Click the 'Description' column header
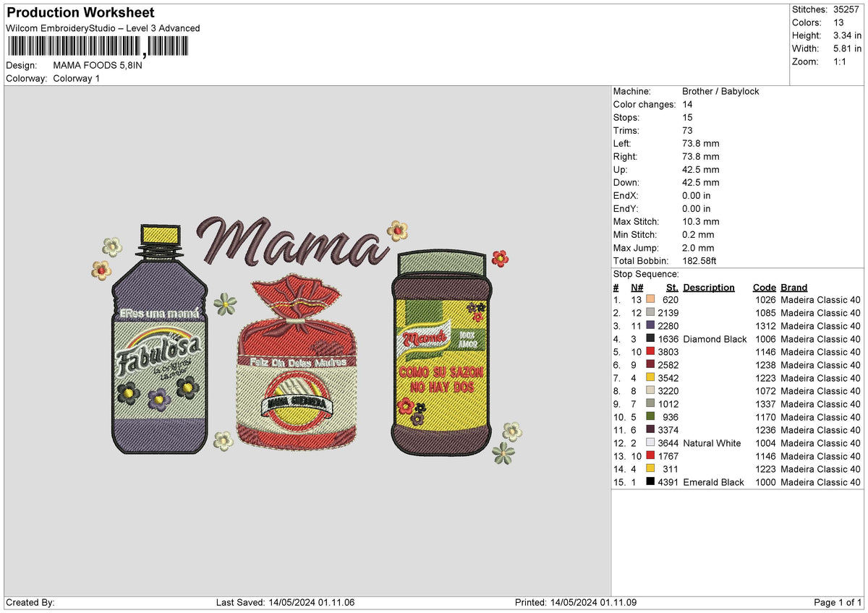 709,287
